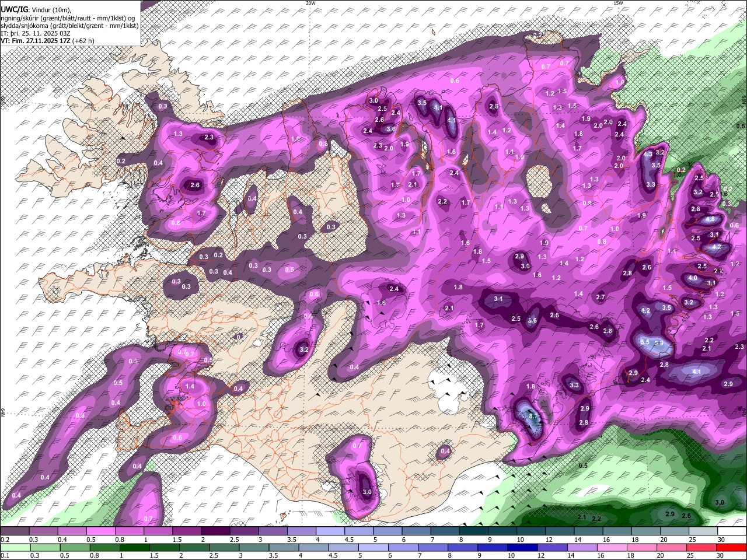Click the "slydda/snjókoma" legend description line

(69, 26)
